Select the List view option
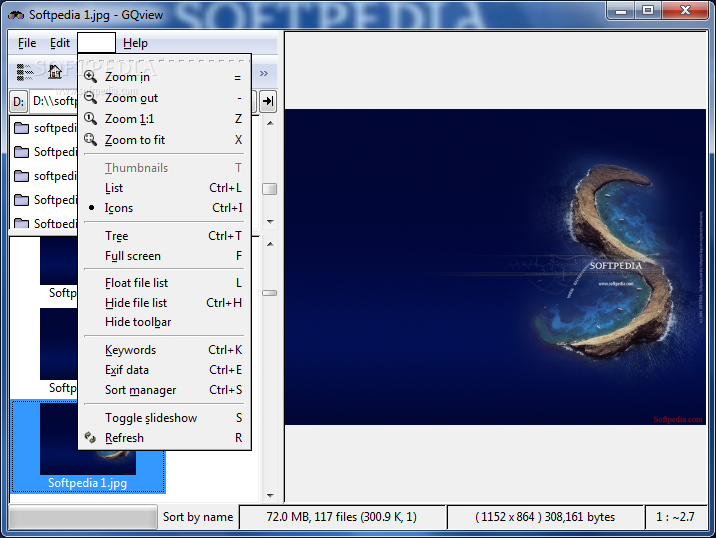 164,188
